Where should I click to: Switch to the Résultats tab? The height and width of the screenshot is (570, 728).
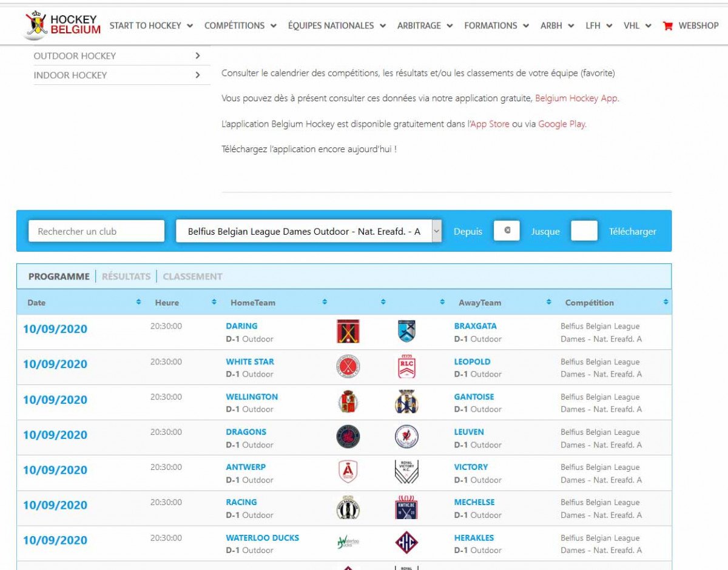coord(126,277)
